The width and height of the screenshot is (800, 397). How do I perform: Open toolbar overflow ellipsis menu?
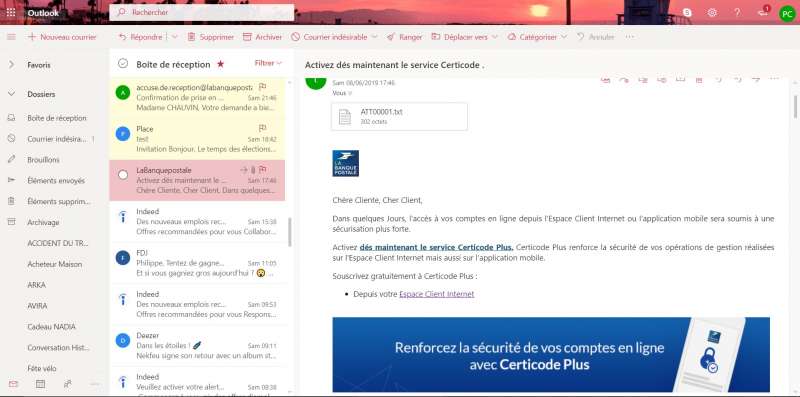tap(630, 37)
